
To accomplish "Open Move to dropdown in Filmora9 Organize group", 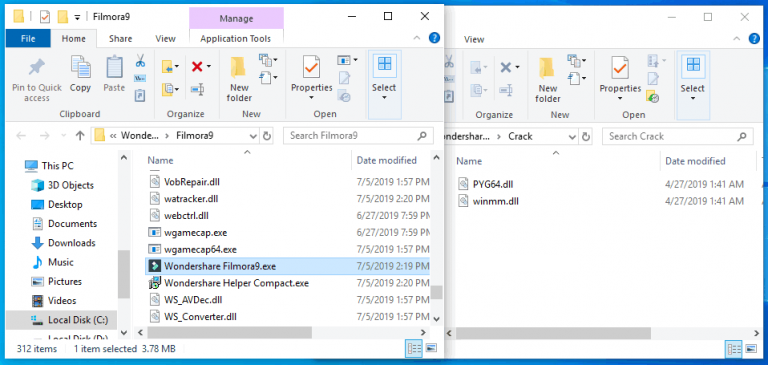I will pos(177,67).
